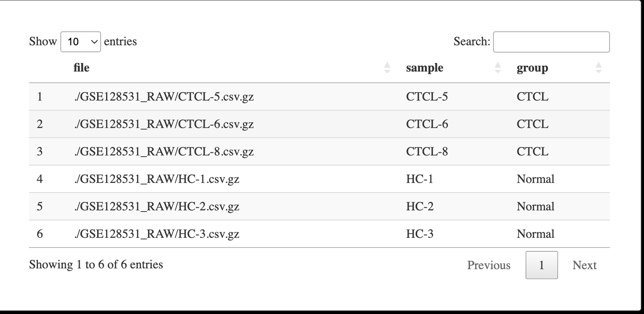
Task: Go to the Next page
Action: 584,265
